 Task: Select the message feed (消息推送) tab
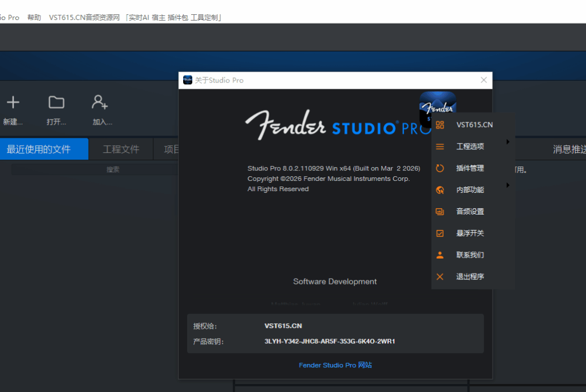[x=569, y=149]
